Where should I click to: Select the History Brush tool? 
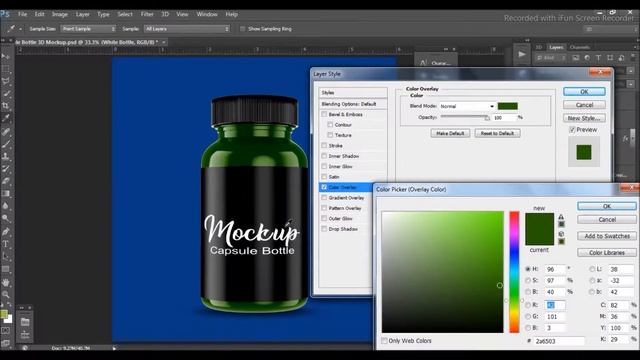tap(6, 169)
